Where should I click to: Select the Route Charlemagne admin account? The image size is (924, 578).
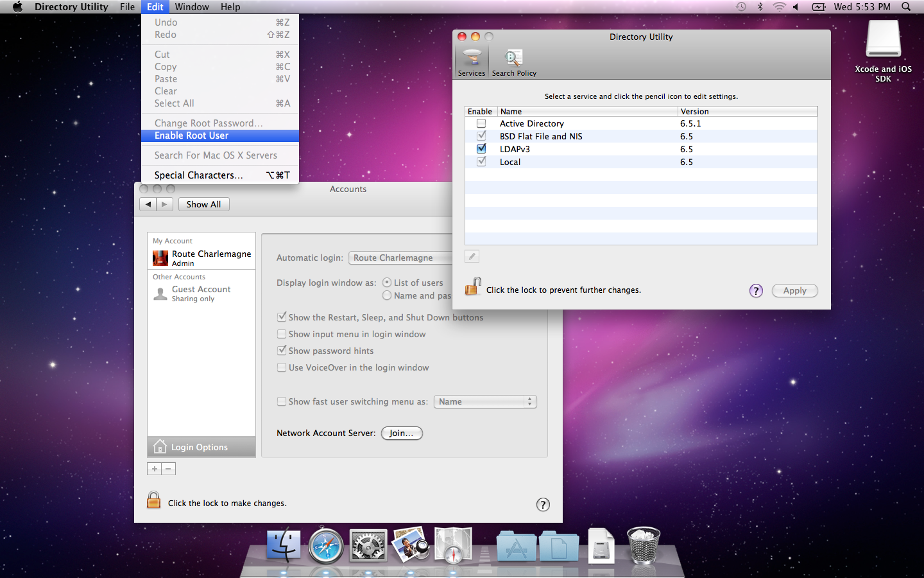[x=201, y=258]
